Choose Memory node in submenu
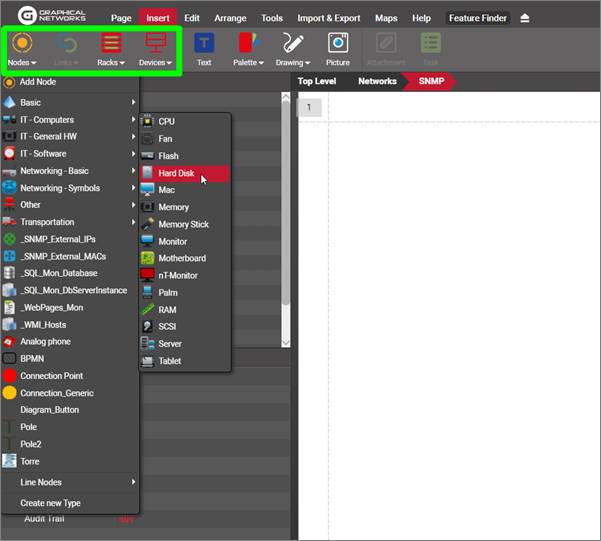Viewport: 601px width, 541px height. (185, 207)
